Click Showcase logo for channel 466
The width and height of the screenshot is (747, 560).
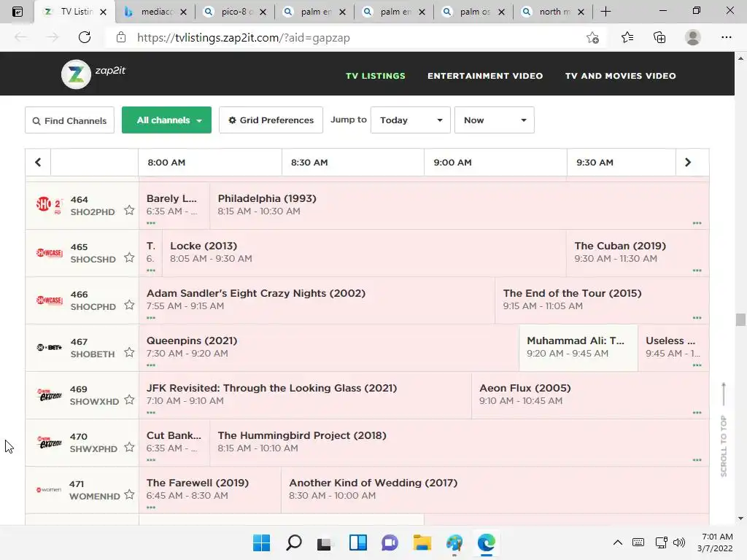coord(49,300)
